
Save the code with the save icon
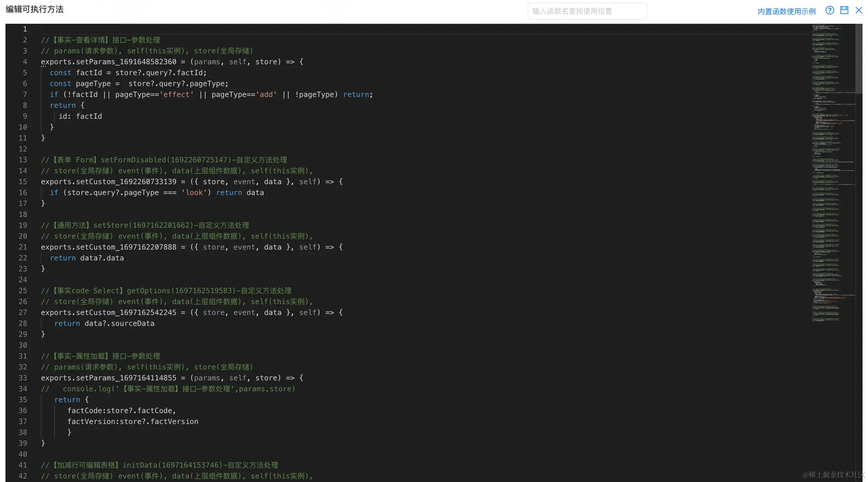click(844, 11)
